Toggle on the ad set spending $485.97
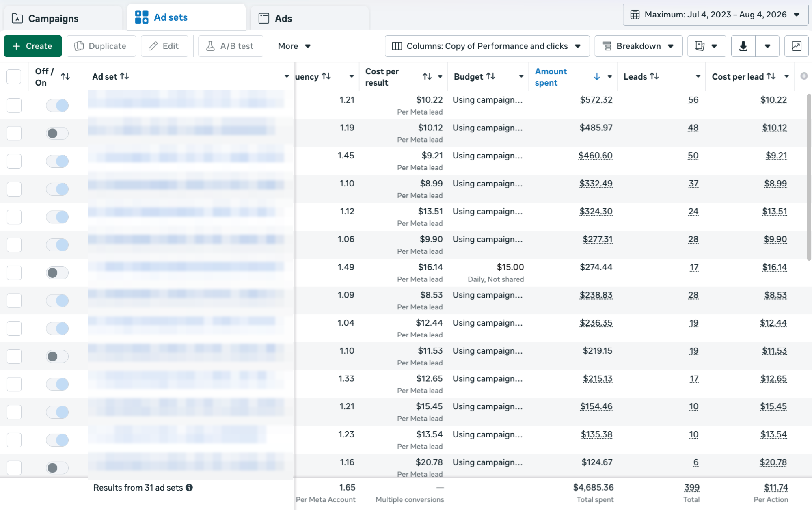The image size is (812, 510). point(57,133)
